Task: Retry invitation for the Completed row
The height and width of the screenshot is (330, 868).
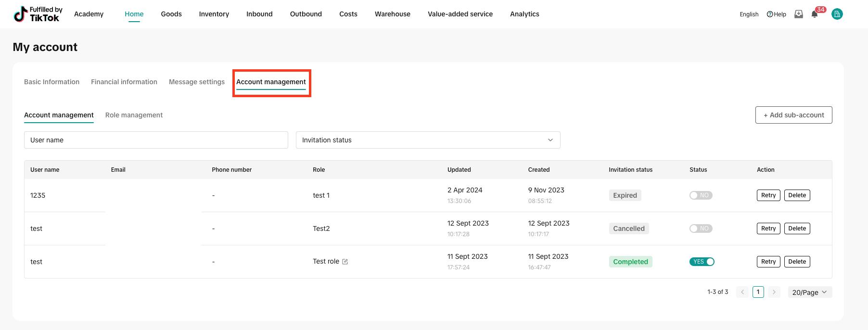Action: click(768, 262)
